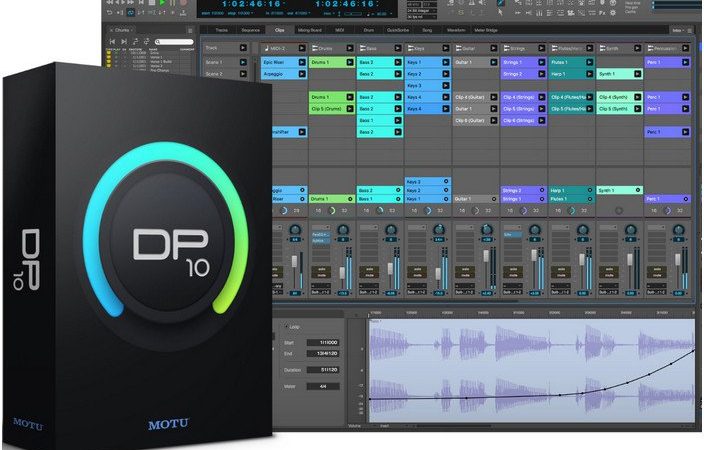
Task: Trigger the Guitar 1 clip play icon
Action: [x=493, y=62]
